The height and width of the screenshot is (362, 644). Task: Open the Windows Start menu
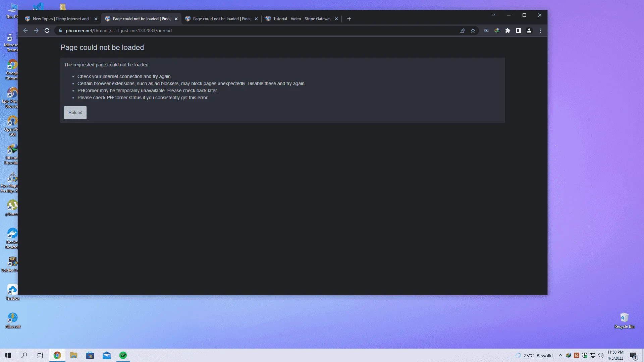[8, 355]
